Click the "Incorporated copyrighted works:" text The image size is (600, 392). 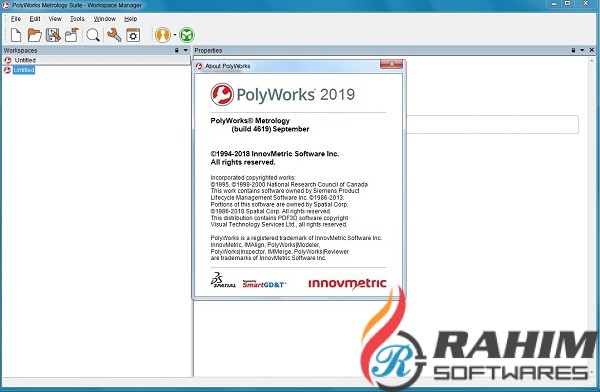click(x=253, y=178)
